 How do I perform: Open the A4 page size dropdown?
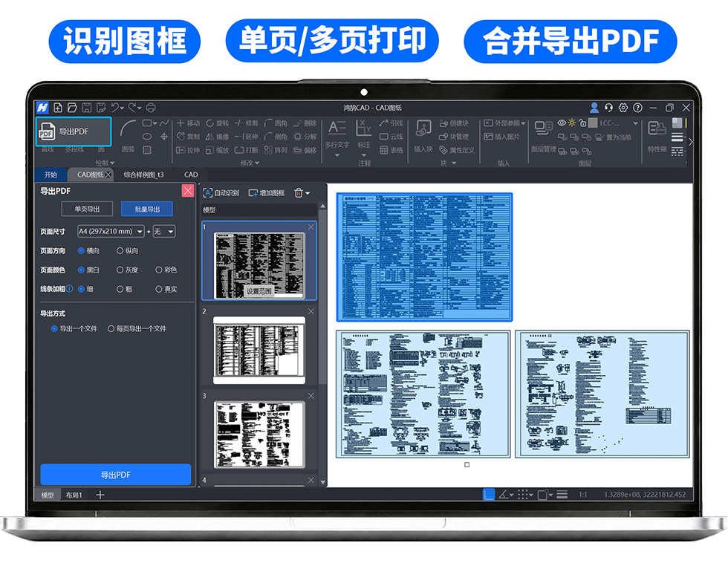[x=111, y=231]
